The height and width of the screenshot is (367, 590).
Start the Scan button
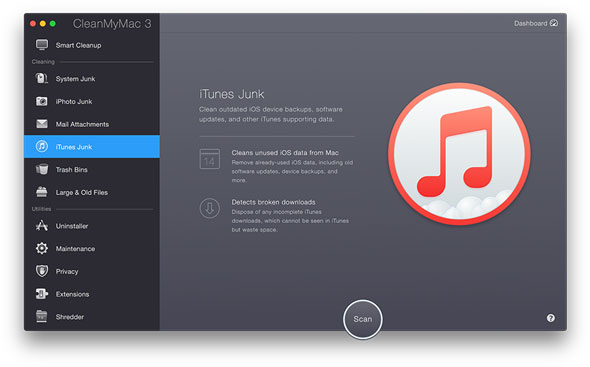pos(363,319)
